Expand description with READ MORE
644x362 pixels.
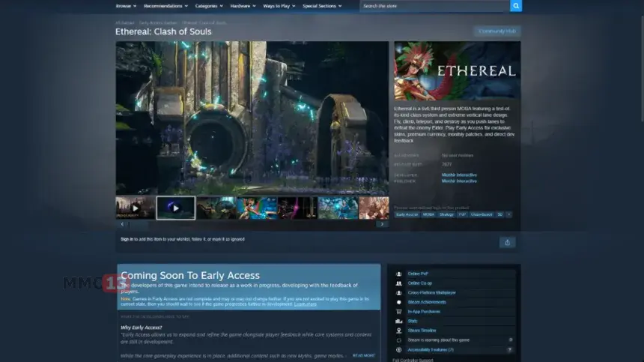364,355
